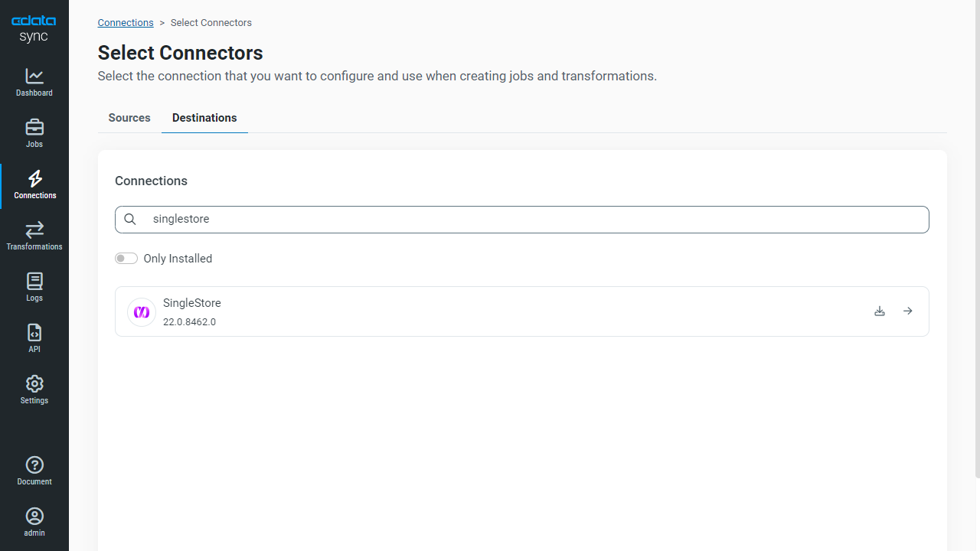Download the SingleStore connector
Screen dimensions: 980x551
880,311
